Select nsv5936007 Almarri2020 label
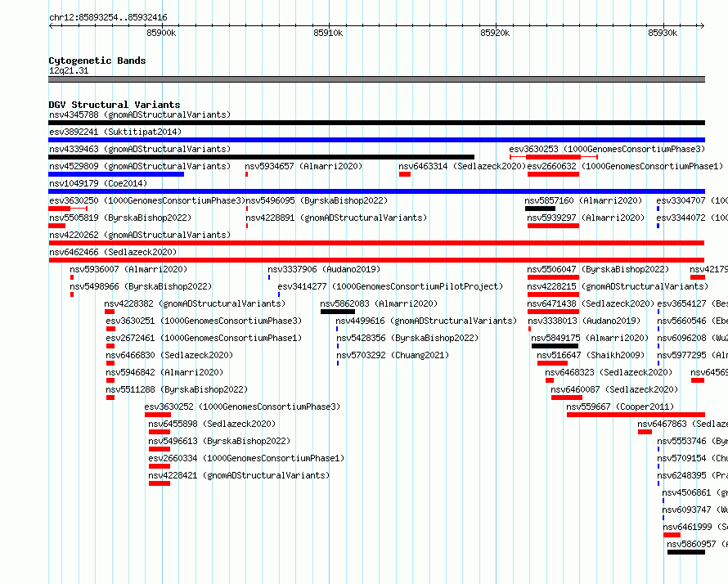The width and height of the screenshot is (728, 584). coord(128,269)
